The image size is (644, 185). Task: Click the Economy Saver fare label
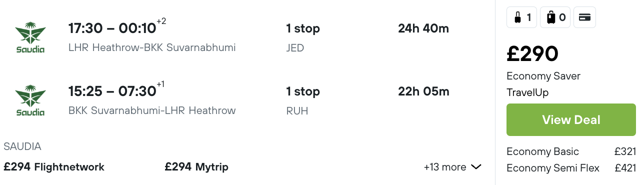543,76
